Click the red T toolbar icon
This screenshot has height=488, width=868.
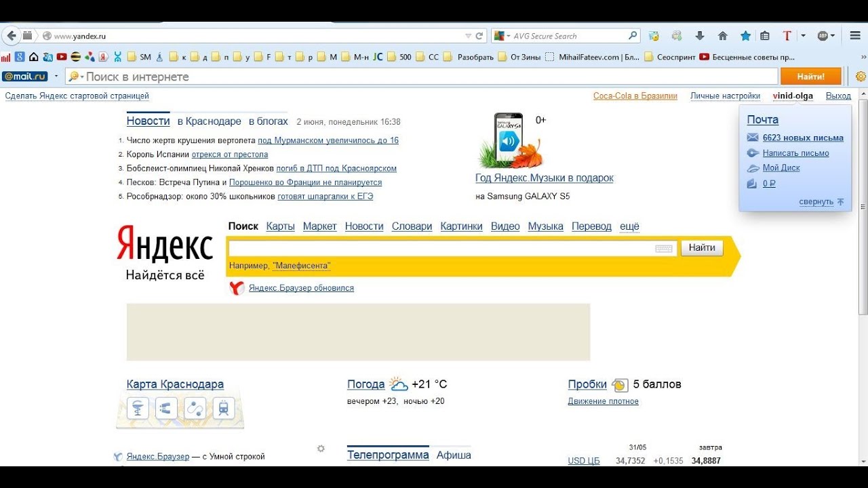(787, 36)
